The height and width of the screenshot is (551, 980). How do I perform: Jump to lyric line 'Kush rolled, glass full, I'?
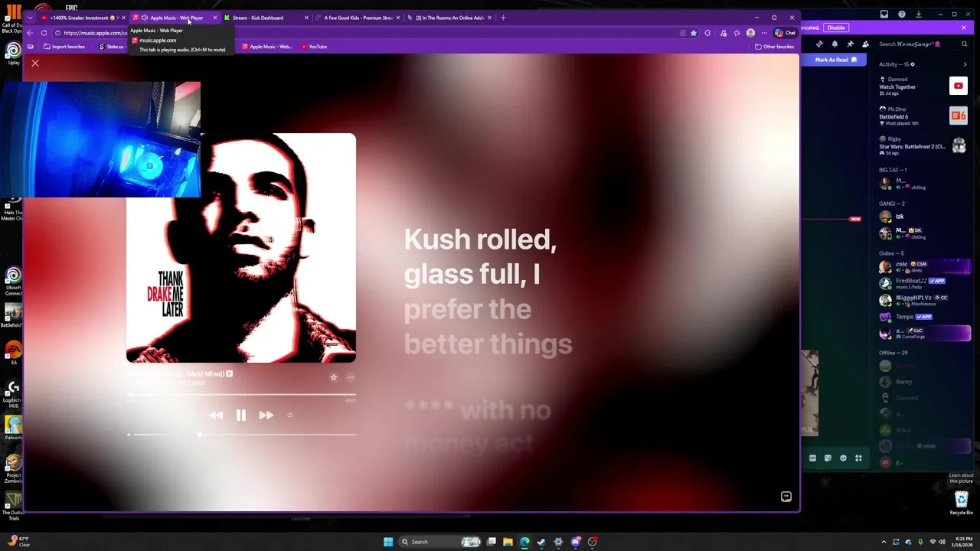[480, 256]
